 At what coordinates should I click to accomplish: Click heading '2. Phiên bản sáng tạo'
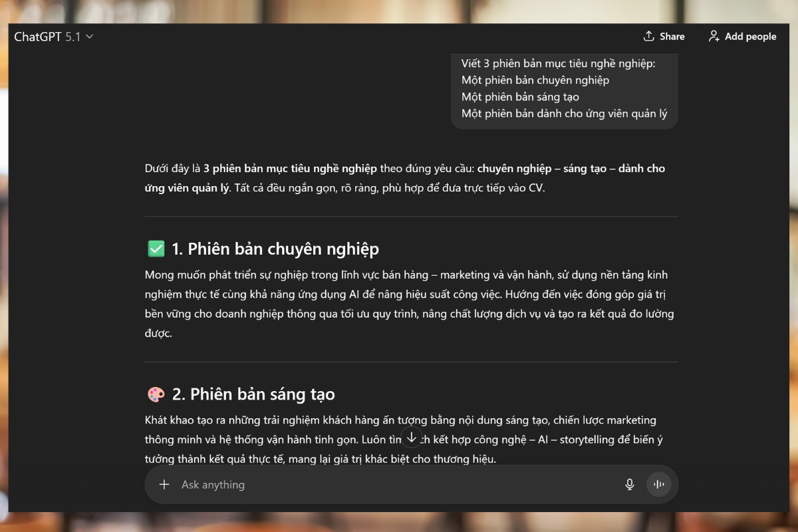[x=263, y=394]
